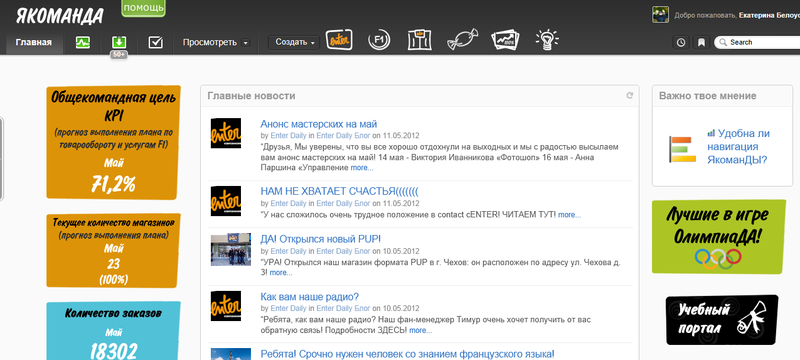Click more link in radio post excerpt
Image resolution: width=800 pixels, height=360 pixels.
coord(420,330)
